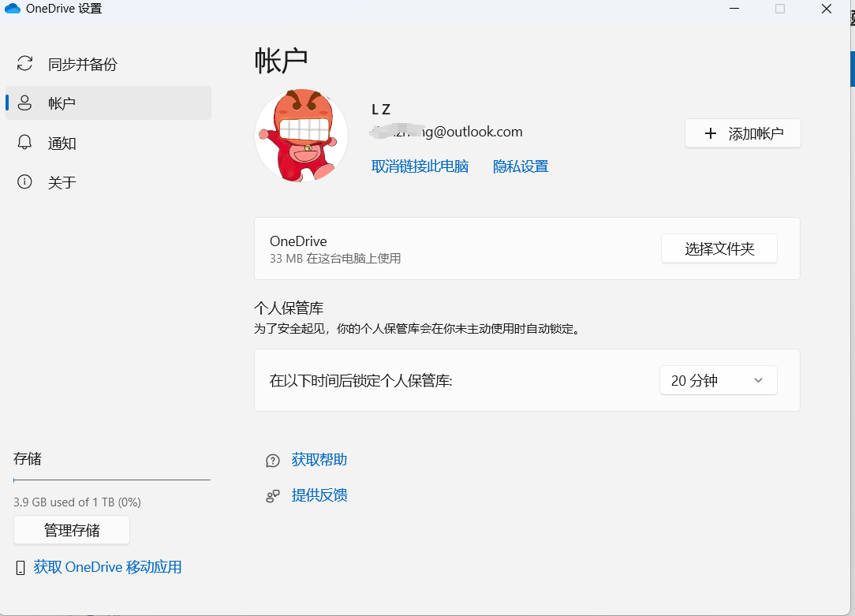Click the 个人保管库 heading

[x=289, y=308]
